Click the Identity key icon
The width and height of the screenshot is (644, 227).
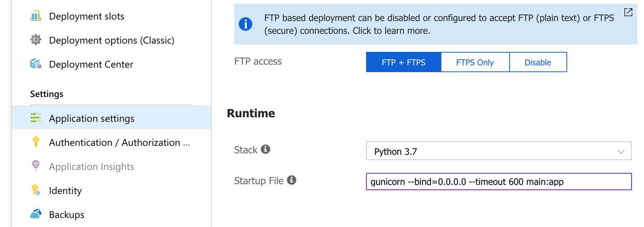pos(36,190)
